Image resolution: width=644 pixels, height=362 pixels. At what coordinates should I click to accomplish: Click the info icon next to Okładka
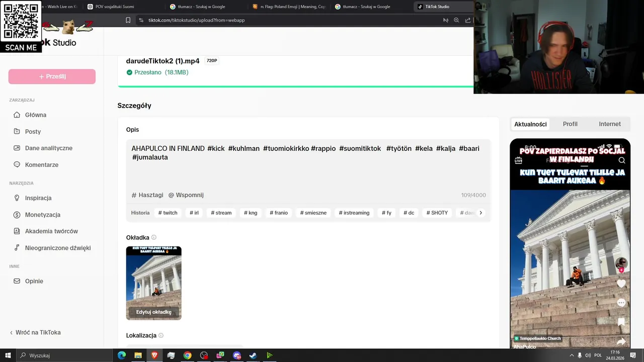click(154, 237)
